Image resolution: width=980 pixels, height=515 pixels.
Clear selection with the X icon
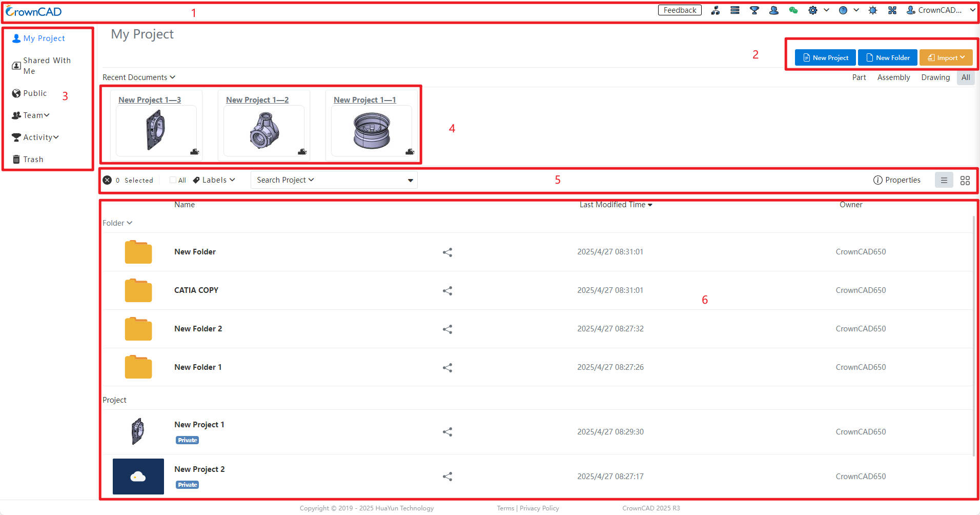point(107,180)
